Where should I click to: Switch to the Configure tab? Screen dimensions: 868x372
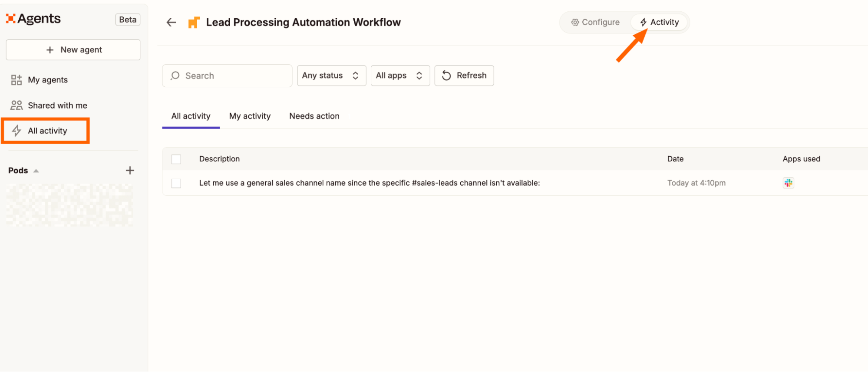click(x=595, y=22)
